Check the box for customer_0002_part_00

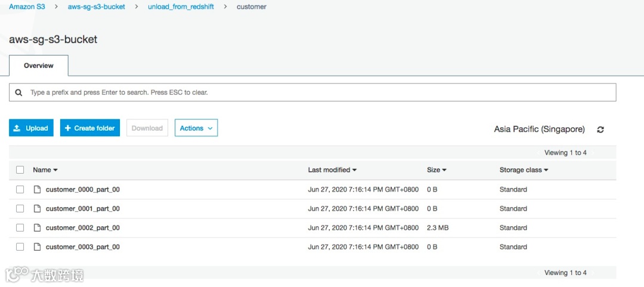click(x=20, y=227)
